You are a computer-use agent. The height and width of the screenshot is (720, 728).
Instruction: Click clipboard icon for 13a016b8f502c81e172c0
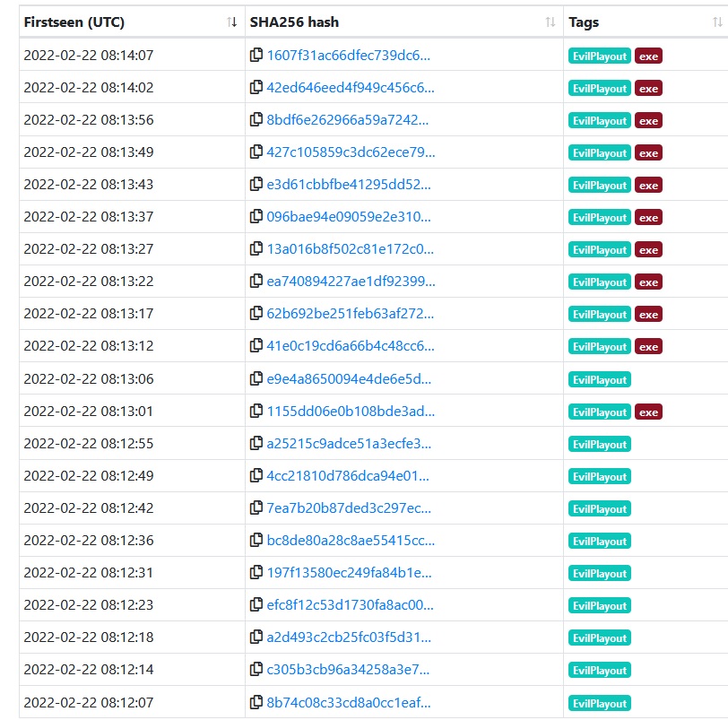tap(256, 248)
